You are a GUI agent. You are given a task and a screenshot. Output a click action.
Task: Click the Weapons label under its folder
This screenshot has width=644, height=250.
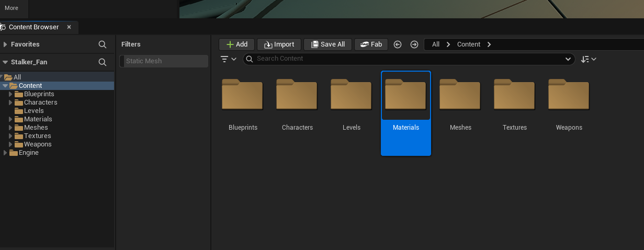click(569, 128)
